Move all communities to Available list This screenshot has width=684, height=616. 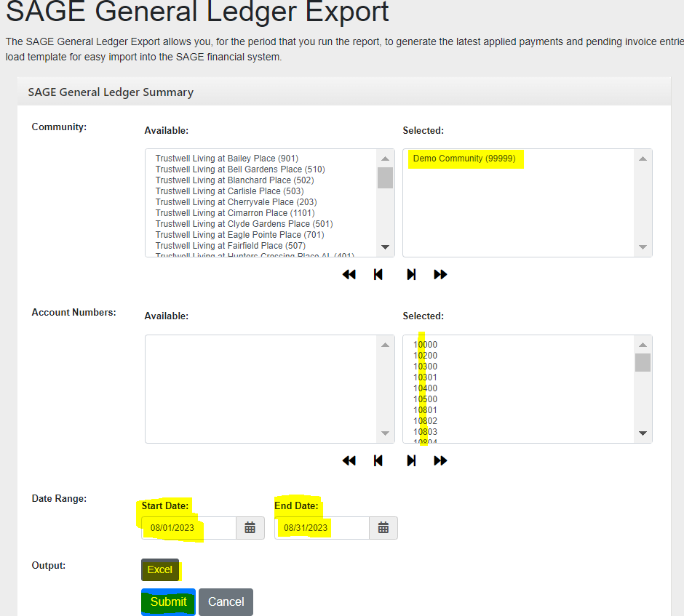click(x=349, y=275)
